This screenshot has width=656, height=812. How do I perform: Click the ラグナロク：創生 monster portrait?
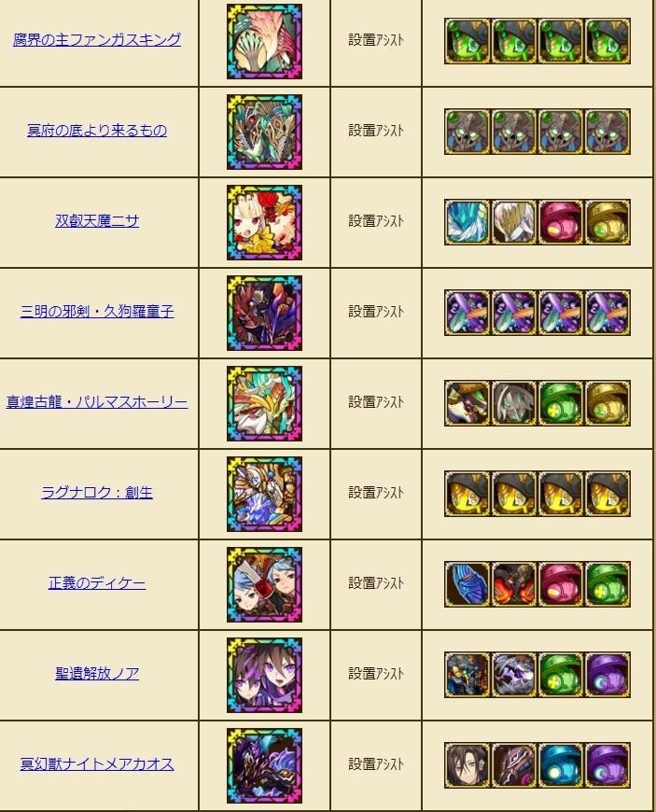pos(265,494)
